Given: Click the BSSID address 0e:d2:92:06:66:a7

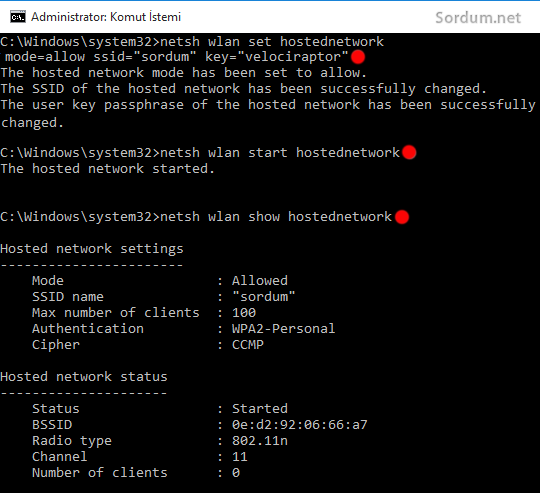Looking at the screenshot, I should (x=300, y=424).
